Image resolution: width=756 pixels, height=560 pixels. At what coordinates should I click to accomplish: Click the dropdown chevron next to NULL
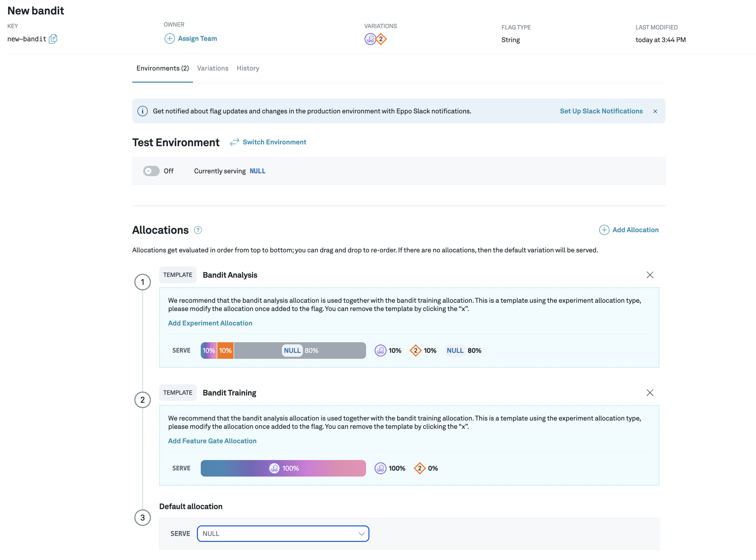coord(361,534)
